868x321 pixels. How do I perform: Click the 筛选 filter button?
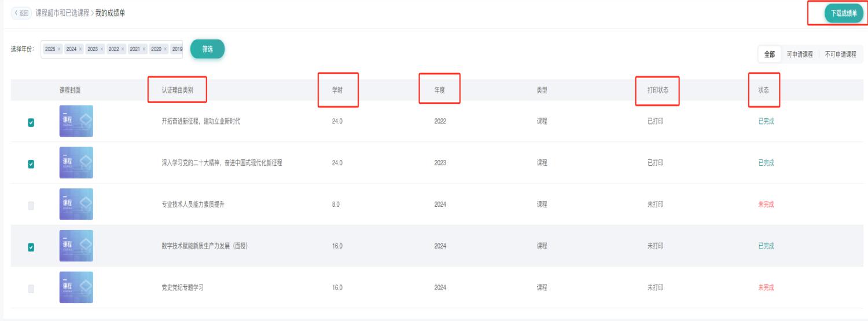coord(207,49)
